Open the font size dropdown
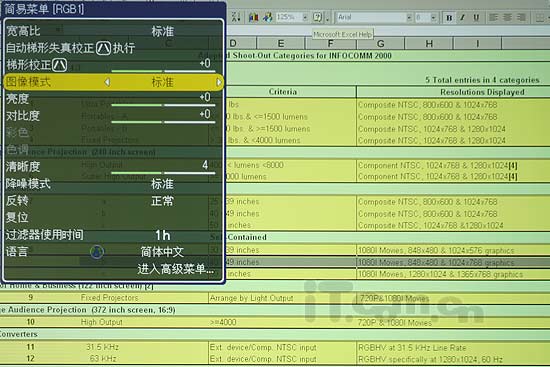Screen dimensions: 550x367 click(x=434, y=17)
